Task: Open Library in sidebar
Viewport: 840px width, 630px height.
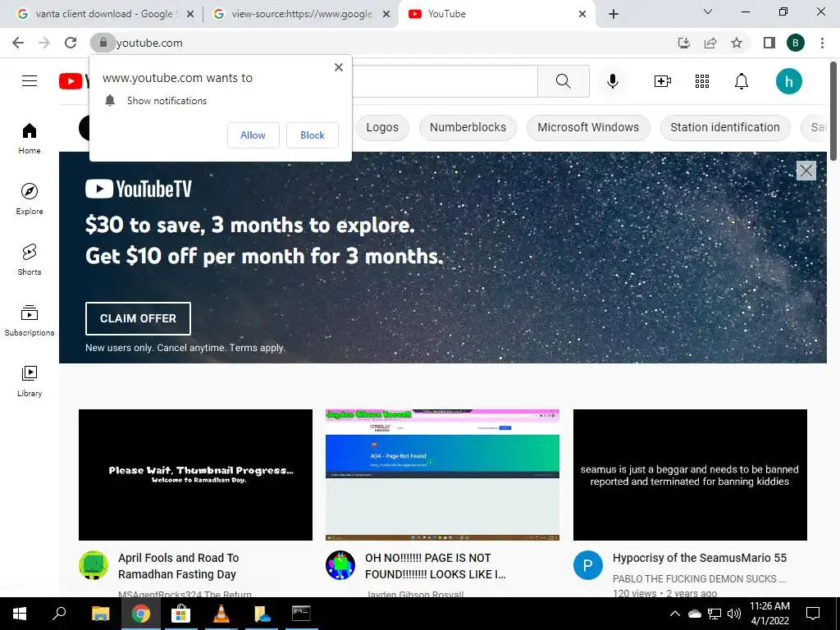Action: coord(30,381)
